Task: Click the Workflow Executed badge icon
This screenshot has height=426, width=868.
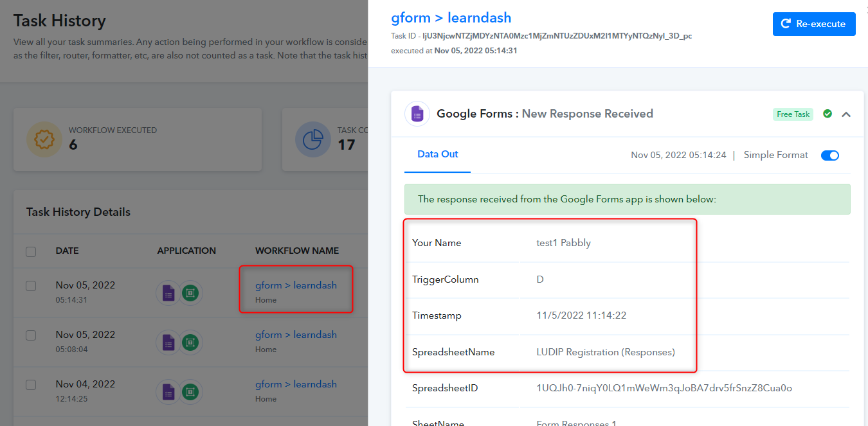Action: (44, 139)
